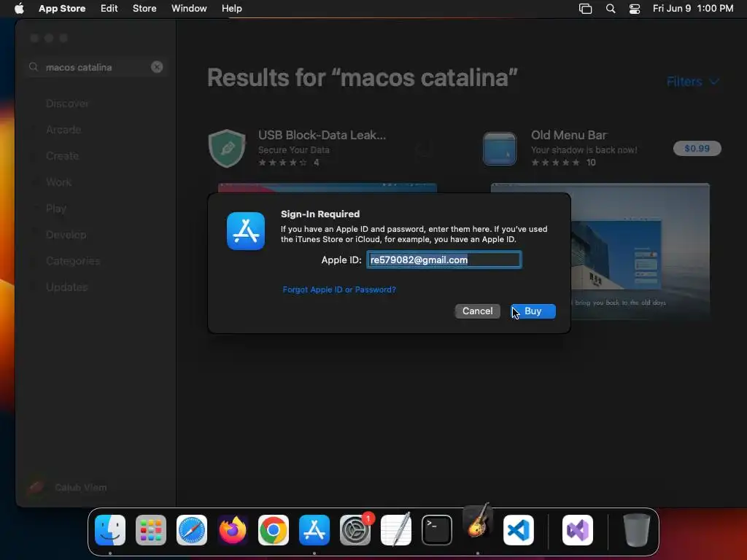This screenshot has height=560, width=747.
Task: Click the USB Block-Data Leak app icon
Action: [228, 148]
